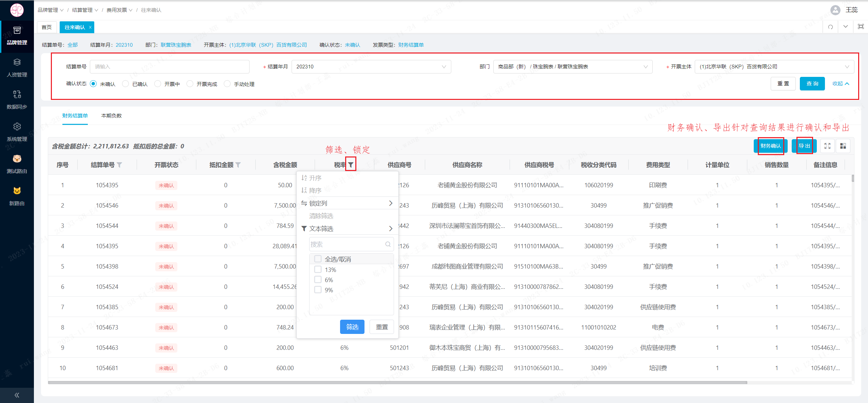Click 重置 in filter popup

point(382,327)
